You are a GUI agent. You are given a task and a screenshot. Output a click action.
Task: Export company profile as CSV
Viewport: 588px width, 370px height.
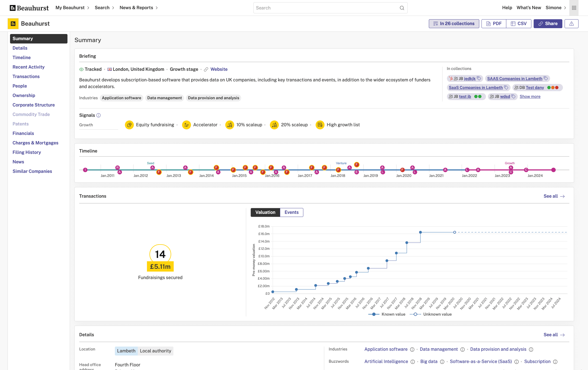tap(519, 24)
